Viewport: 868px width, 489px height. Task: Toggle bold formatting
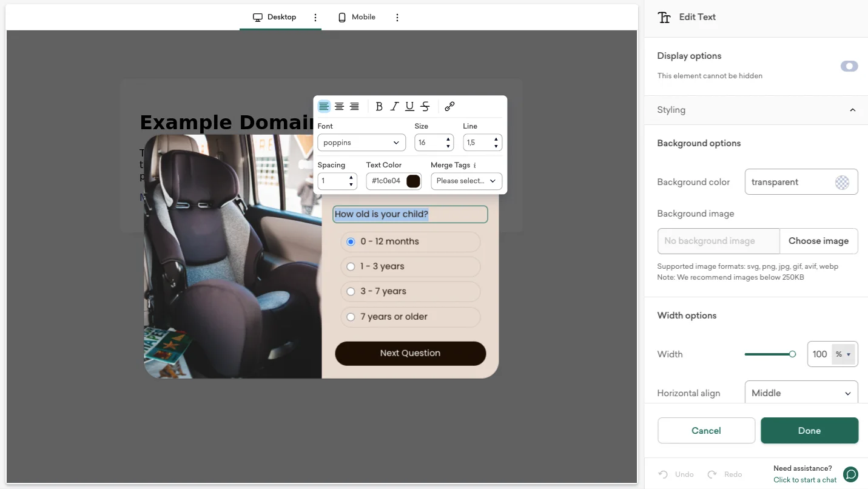coord(379,107)
